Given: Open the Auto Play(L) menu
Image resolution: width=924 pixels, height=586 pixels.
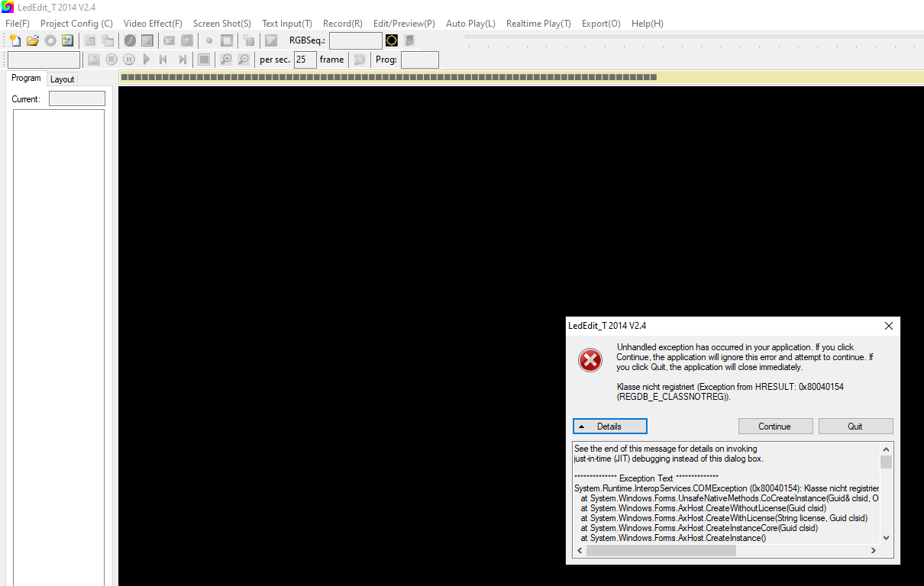Looking at the screenshot, I should tap(470, 24).
